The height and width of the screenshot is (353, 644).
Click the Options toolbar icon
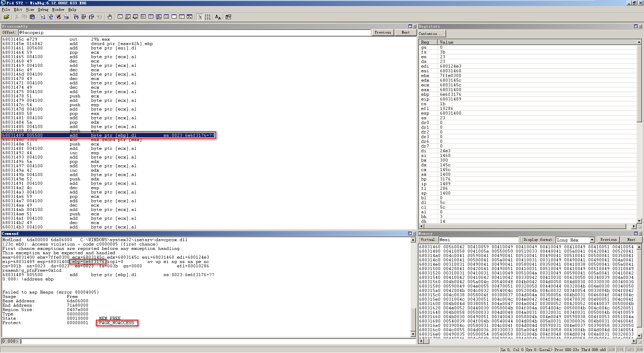click(228, 17)
